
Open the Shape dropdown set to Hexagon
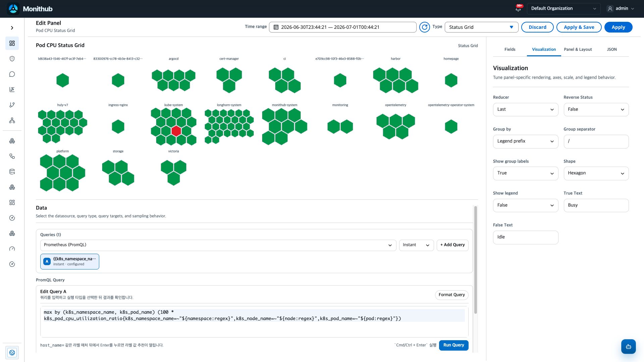(596, 173)
